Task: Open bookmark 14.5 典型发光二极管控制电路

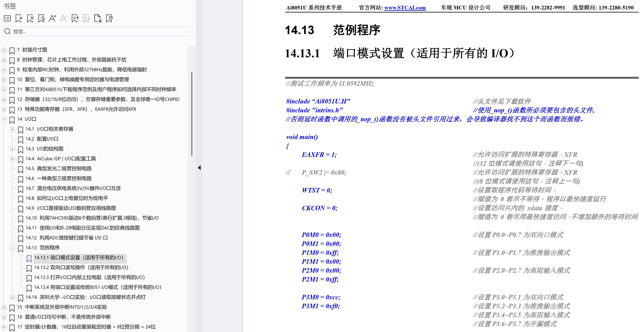Action: 64,169
